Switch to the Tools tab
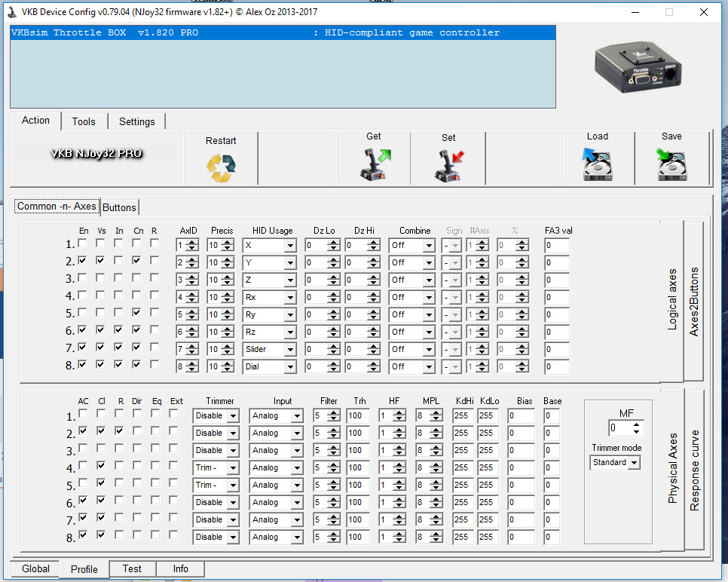This screenshot has height=582, width=728. 84,121
